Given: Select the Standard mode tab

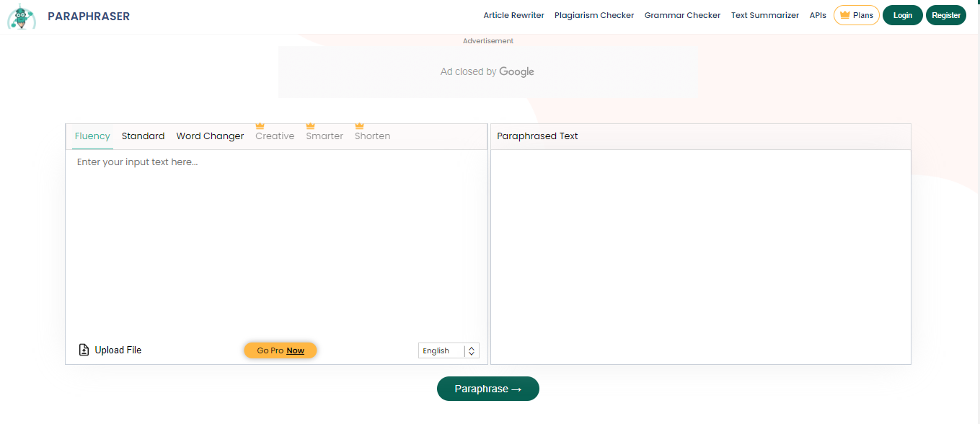Looking at the screenshot, I should tap(143, 136).
